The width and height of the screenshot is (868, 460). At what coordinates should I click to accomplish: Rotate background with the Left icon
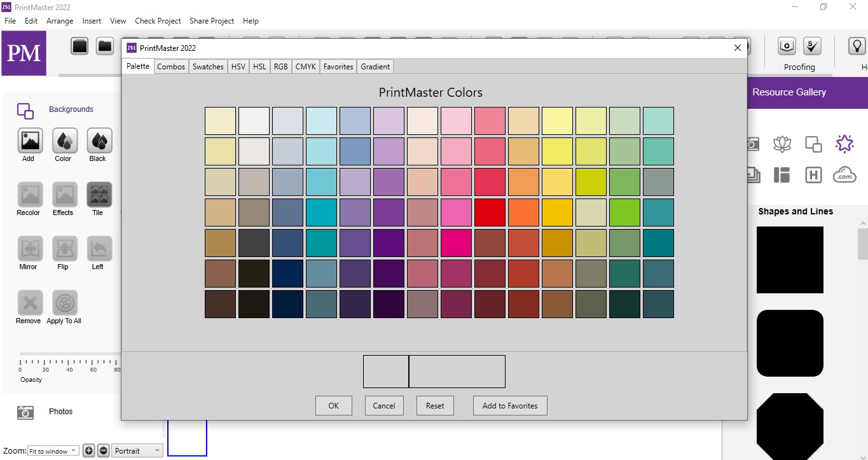pyautogui.click(x=98, y=249)
